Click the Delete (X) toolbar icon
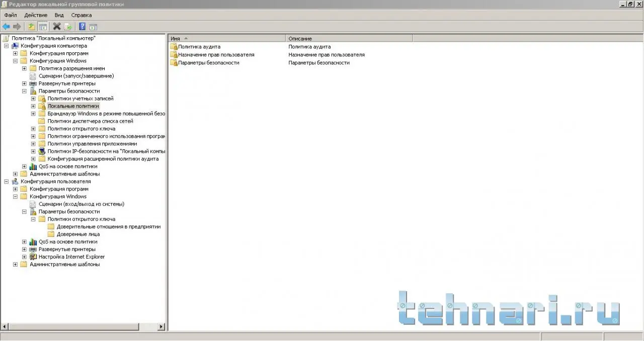This screenshot has width=644, height=341. pyautogui.click(x=57, y=27)
